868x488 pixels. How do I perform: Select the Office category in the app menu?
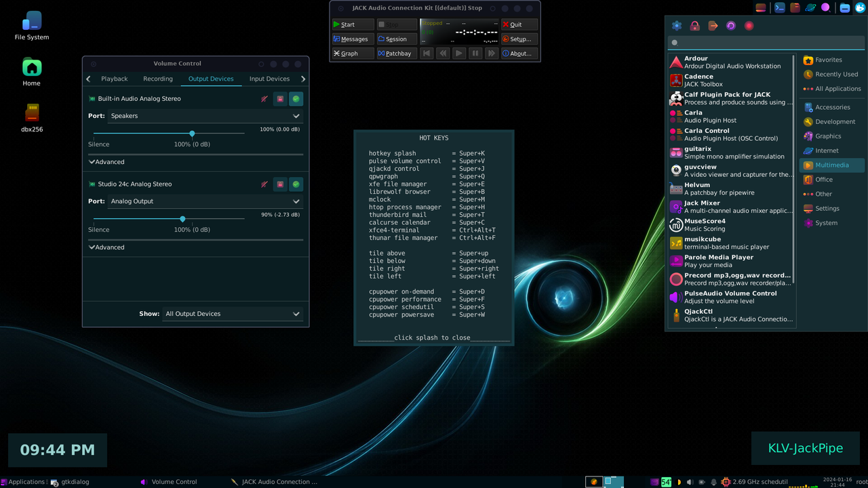coord(823,179)
